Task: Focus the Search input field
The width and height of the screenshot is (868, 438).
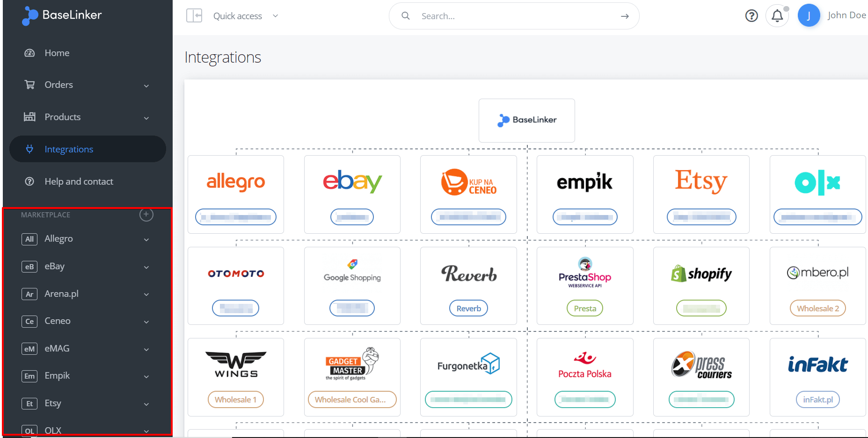Action: pos(515,16)
